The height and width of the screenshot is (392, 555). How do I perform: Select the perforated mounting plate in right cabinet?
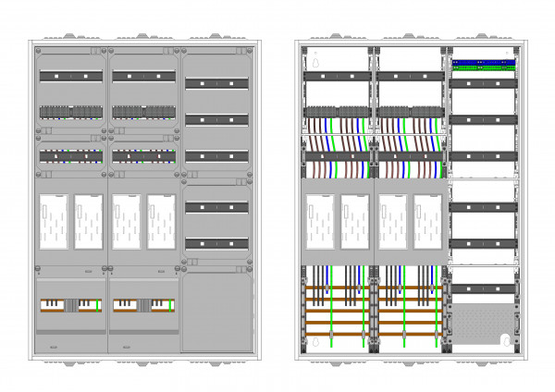[482, 325]
